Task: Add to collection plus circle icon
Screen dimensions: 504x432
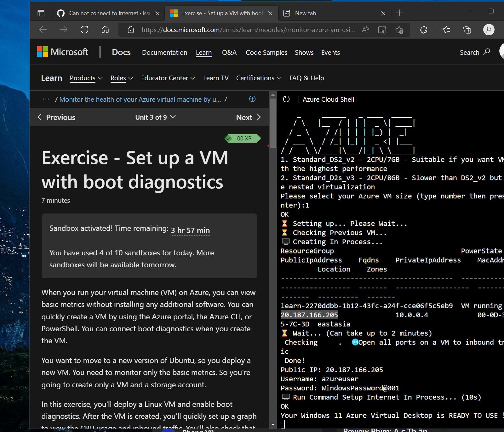Action: [252, 99]
